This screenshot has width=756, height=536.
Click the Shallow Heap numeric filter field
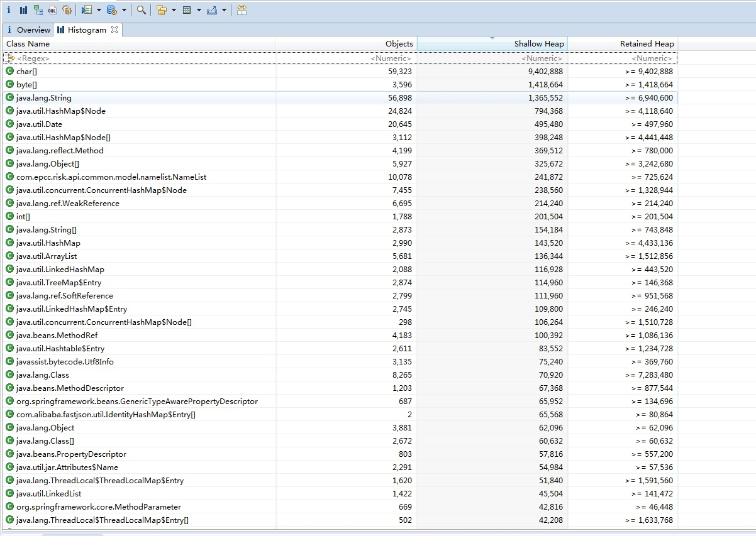(492, 58)
